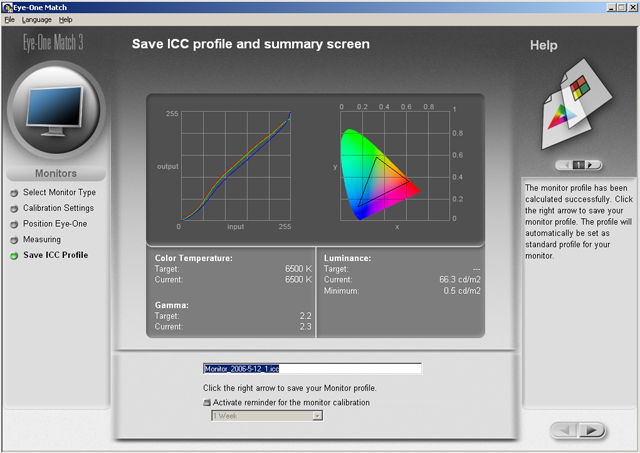Click the Help panel heading
Screen dimensions: 640x453
pos(544,45)
